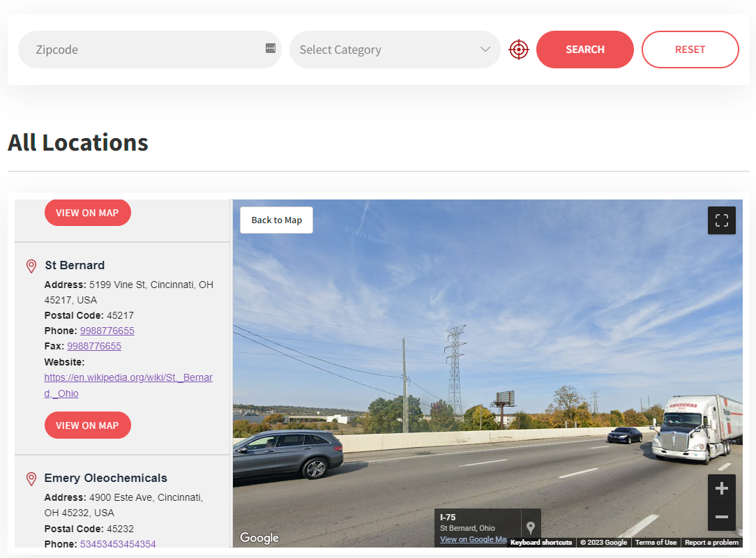This screenshot has width=756, height=558.
Task: Click Keyboard shortcuts in street view footer
Action: [x=541, y=543]
